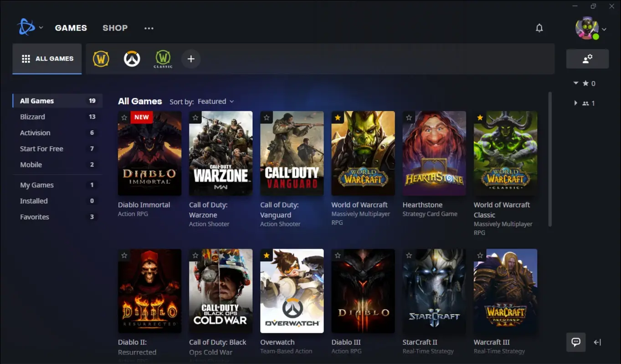This screenshot has width=621, height=364.
Task: Click the ALL GAMES view button
Action: pos(47,58)
